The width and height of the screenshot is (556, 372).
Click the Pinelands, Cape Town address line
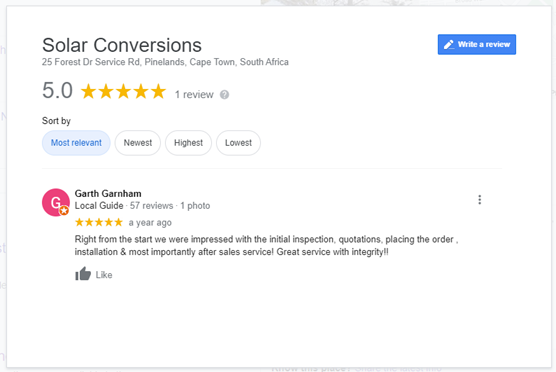pyautogui.click(x=165, y=62)
